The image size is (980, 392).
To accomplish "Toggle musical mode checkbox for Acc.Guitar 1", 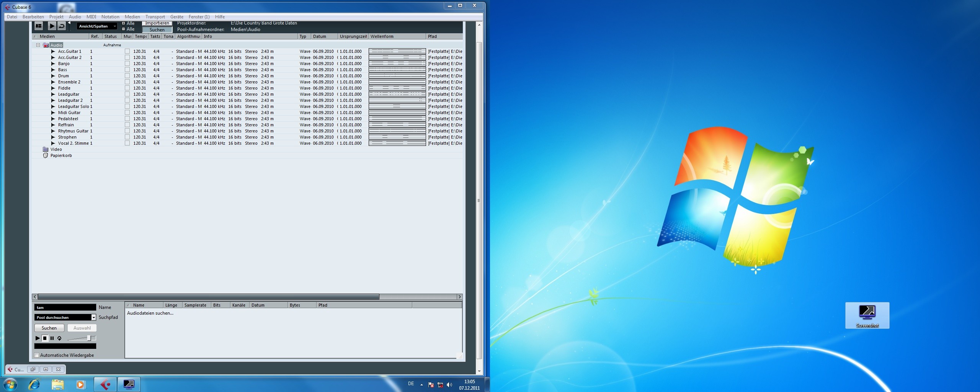I will point(127,51).
